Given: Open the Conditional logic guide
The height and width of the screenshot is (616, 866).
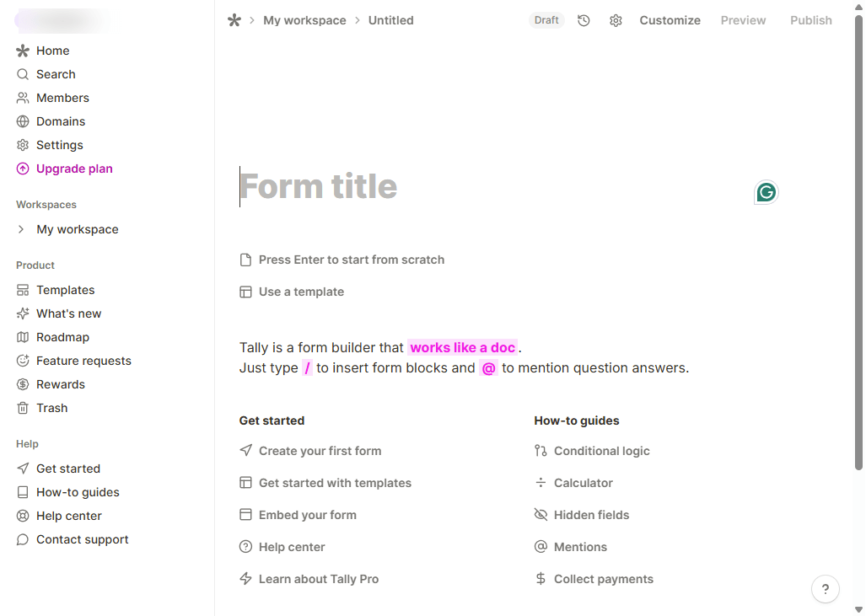Looking at the screenshot, I should tap(601, 451).
